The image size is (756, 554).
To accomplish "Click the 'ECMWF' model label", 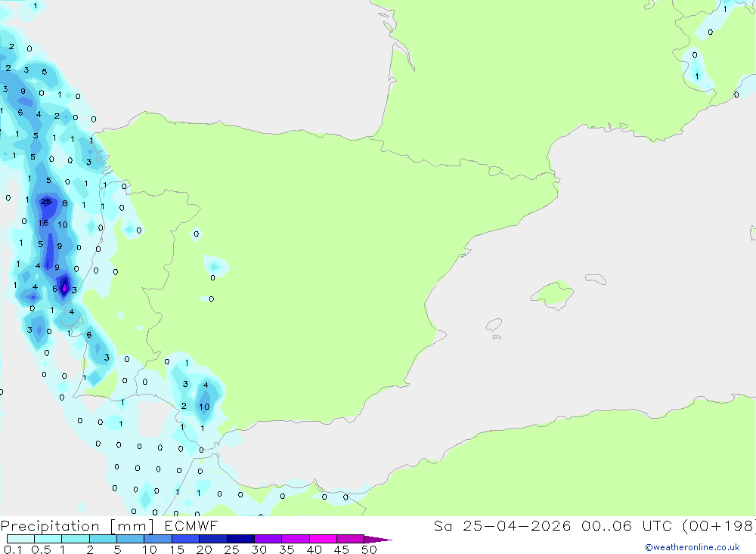I will point(191,525).
